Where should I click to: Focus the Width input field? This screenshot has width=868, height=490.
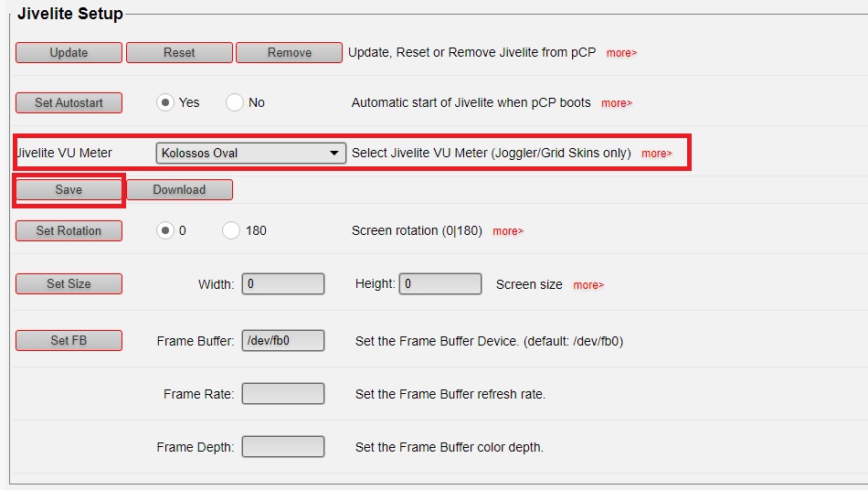(x=283, y=284)
